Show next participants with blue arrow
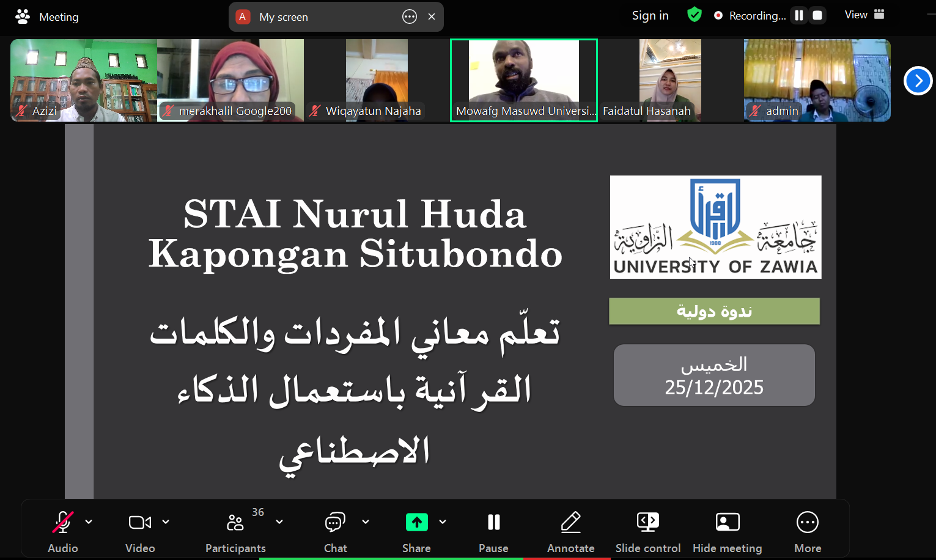 pos(918,81)
